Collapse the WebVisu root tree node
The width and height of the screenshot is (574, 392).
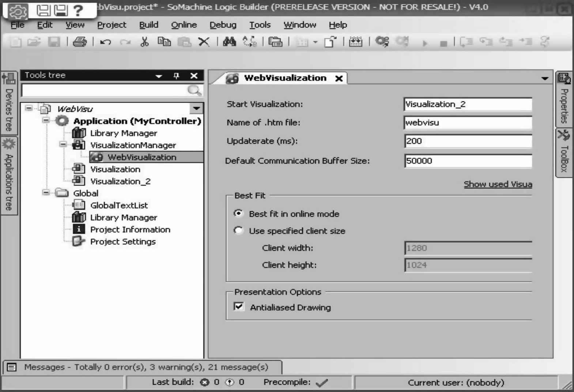pyautogui.click(x=29, y=108)
